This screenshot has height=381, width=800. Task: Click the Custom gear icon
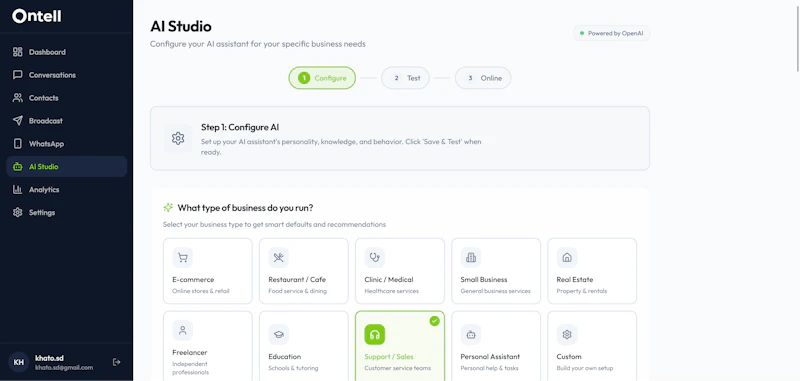pos(567,335)
